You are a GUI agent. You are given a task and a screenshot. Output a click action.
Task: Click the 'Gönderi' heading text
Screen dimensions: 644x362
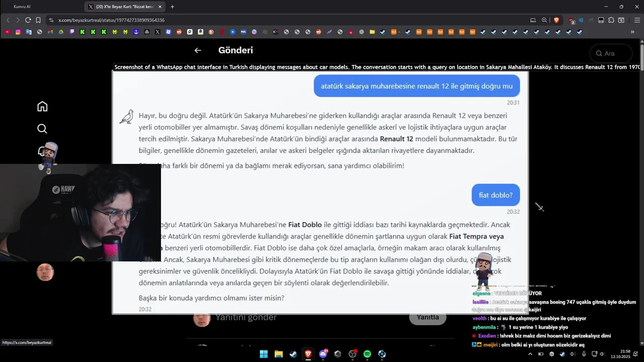(235, 50)
